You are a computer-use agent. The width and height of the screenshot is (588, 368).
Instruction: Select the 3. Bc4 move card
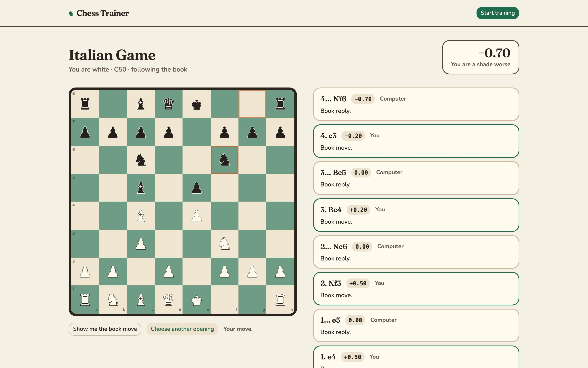pos(416,215)
